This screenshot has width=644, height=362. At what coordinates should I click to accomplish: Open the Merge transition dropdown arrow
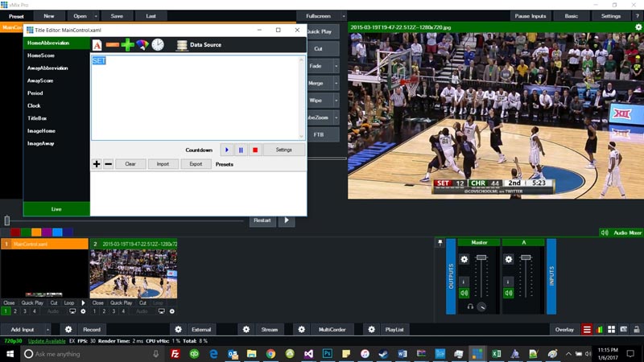(336, 83)
